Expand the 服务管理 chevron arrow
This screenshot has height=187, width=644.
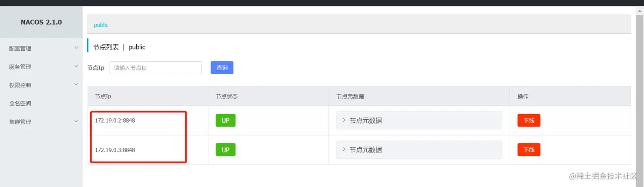76,66
